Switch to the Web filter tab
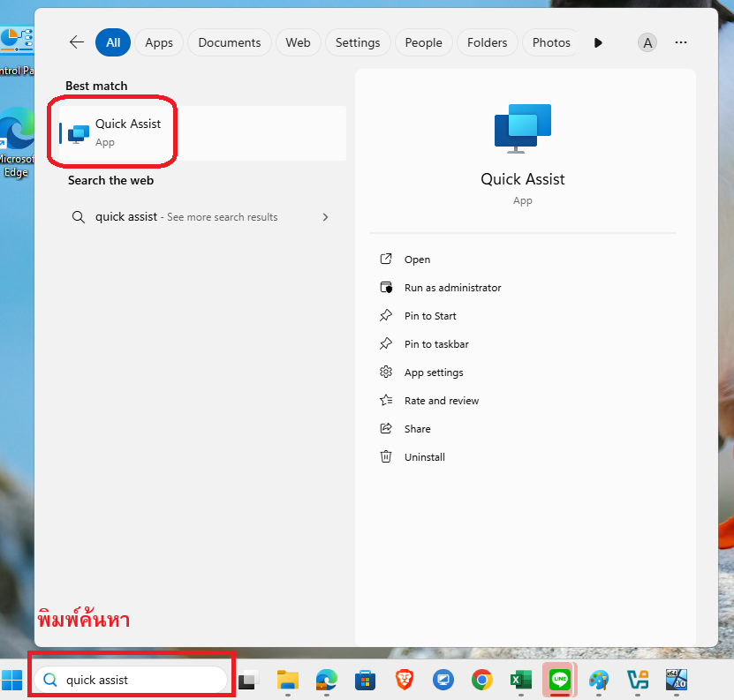Viewport: 734px width, 700px height. pyautogui.click(x=299, y=42)
